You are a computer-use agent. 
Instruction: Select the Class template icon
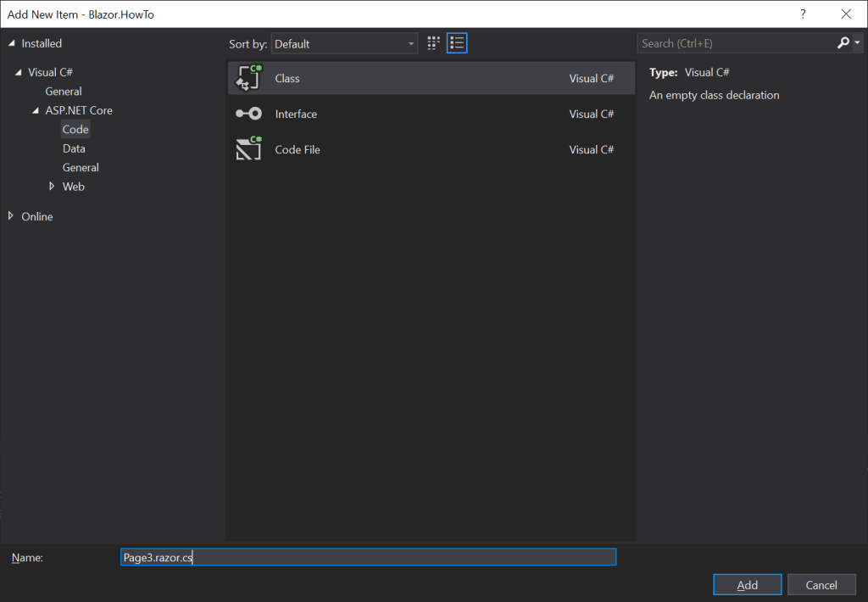248,78
